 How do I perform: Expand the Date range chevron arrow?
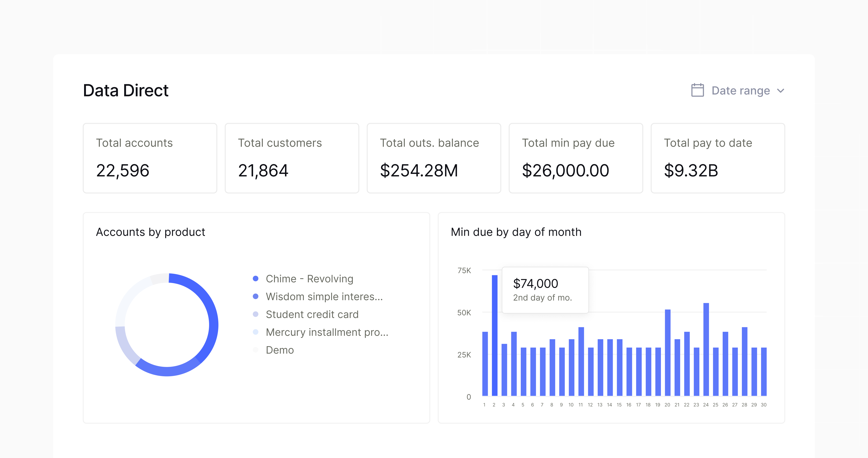(x=780, y=91)
